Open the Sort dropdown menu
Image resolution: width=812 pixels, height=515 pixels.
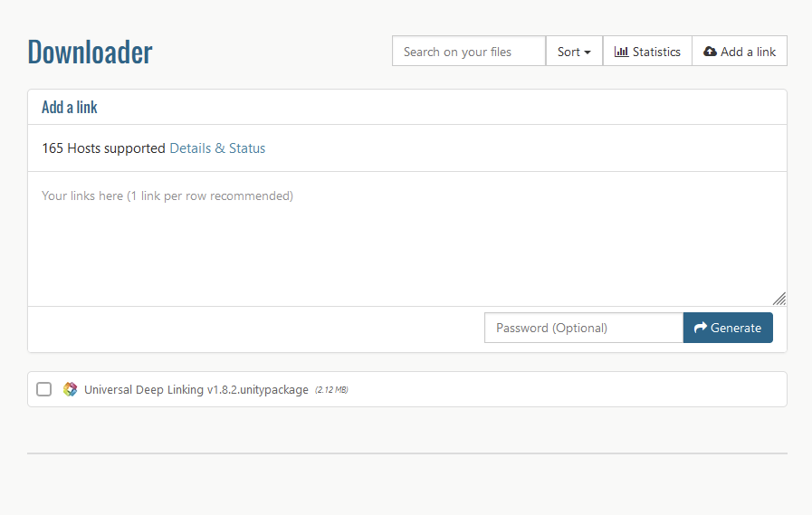pyautogui.click(x=574, y=52)
